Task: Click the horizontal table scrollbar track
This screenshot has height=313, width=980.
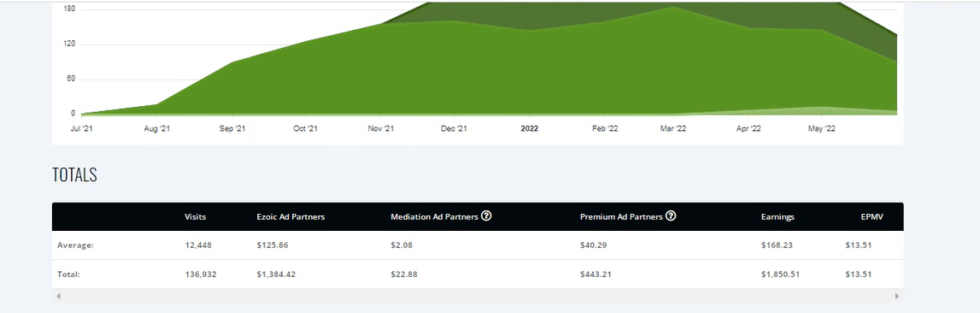Action: [478, 296]
